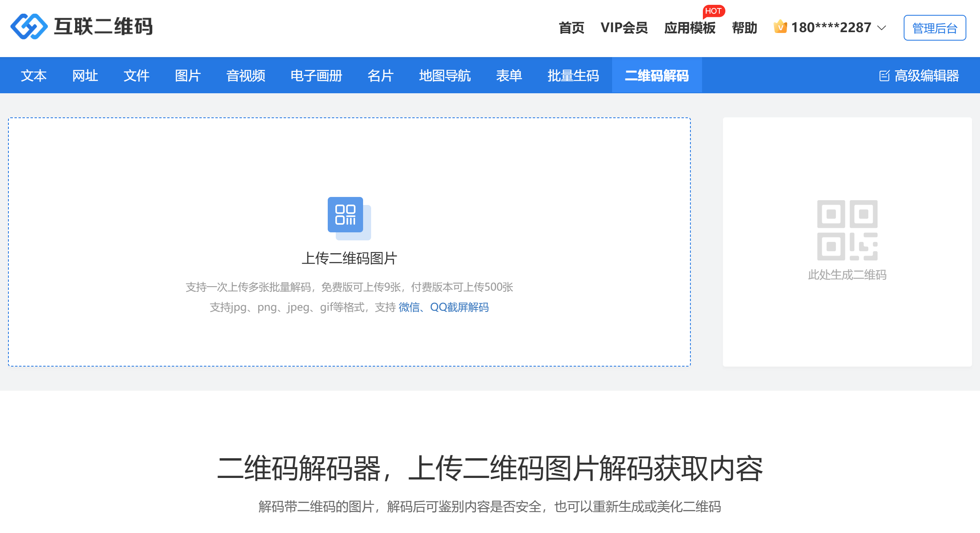Go to the VIP会员 page
This screenshot has width=980, height=533.
624,27
